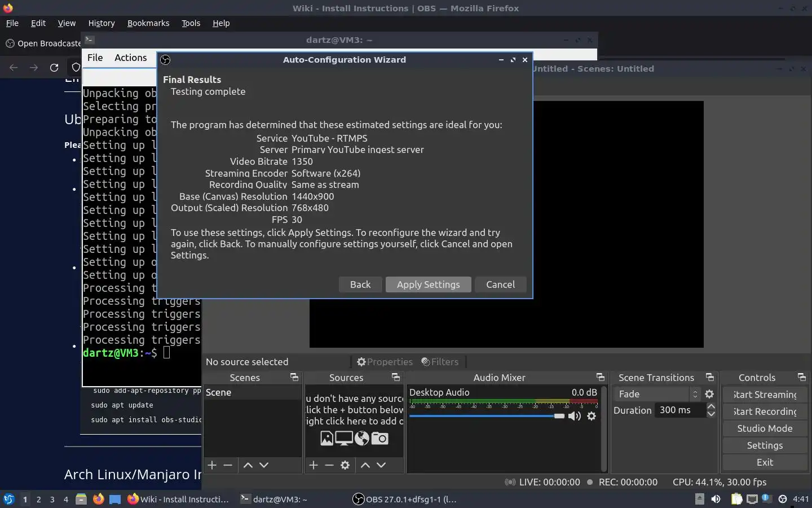Open the Actions menu in the terminal window
The height and width of the screenshot is (508, 812).
coord(130,58)
